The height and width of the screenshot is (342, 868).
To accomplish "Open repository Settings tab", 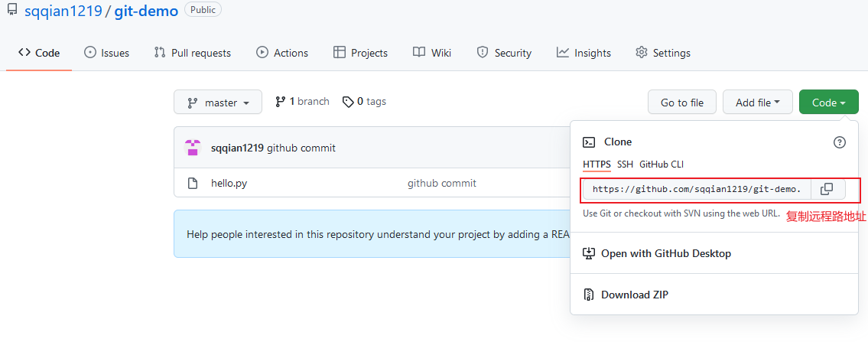I will [662, 53].
